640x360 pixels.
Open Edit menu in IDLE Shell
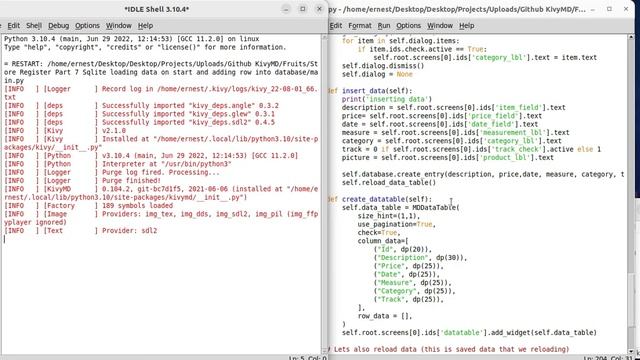(13, 25)
